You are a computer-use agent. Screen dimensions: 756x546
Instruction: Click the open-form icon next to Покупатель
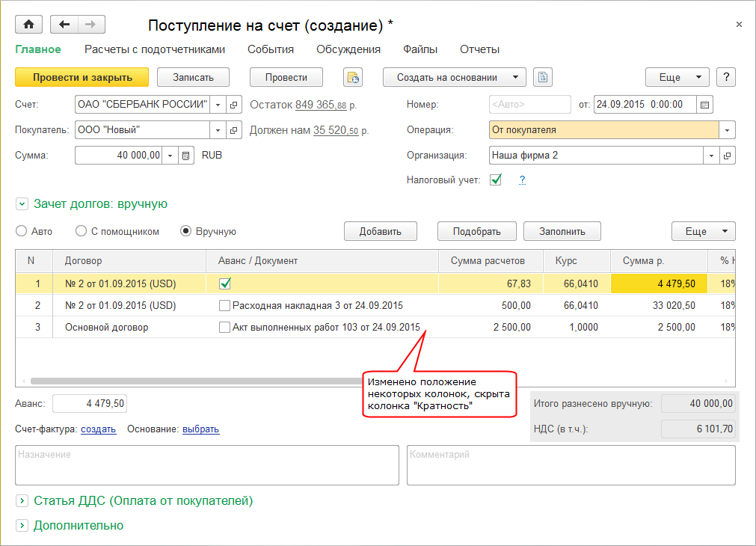tap(234, 130)
